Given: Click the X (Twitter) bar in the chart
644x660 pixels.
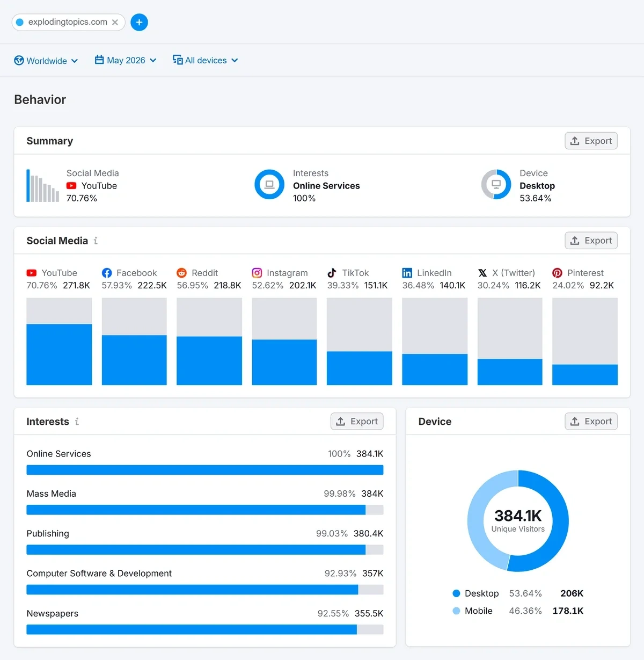Looking at the screenshot, I should click(x=510, y=372).
